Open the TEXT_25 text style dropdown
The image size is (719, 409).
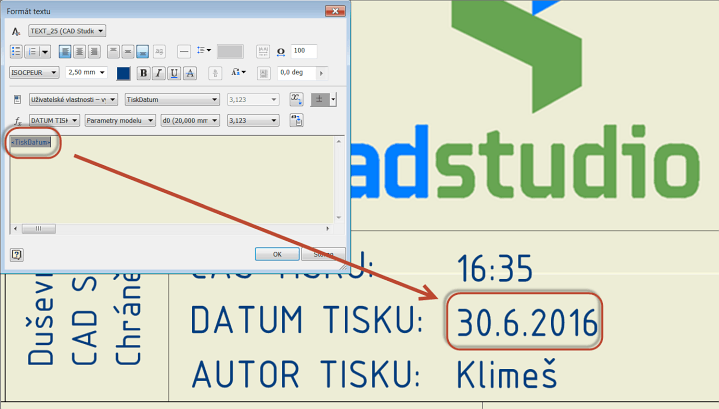coord(67,31)
